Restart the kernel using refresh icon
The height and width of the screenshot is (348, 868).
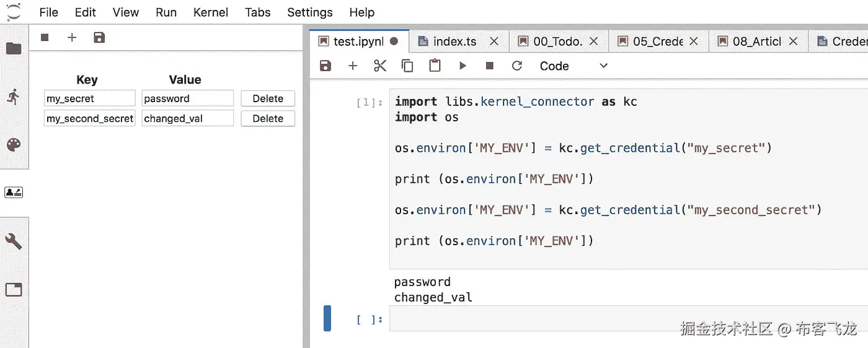click(x=517, y=66)
